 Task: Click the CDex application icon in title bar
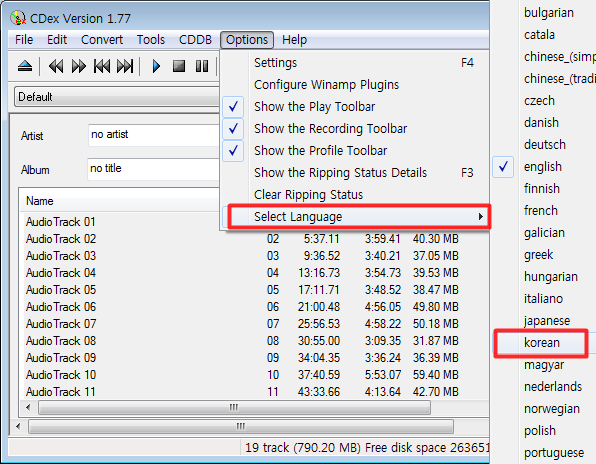click(18, 18)
